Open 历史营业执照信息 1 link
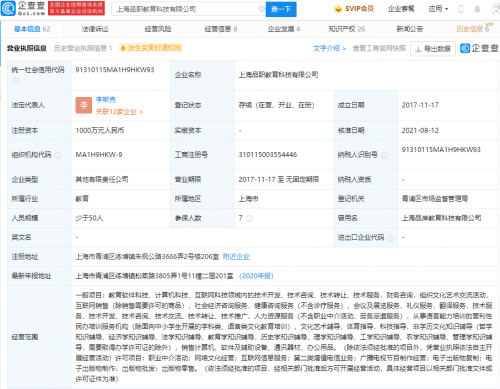The height and width of the screenshot is (389, 500). point(83,48)
